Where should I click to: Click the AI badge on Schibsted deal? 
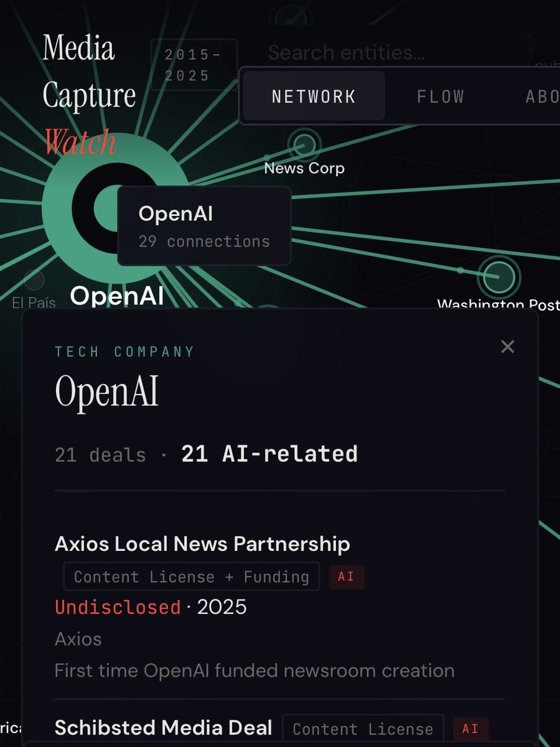click(x=470, y=729)
